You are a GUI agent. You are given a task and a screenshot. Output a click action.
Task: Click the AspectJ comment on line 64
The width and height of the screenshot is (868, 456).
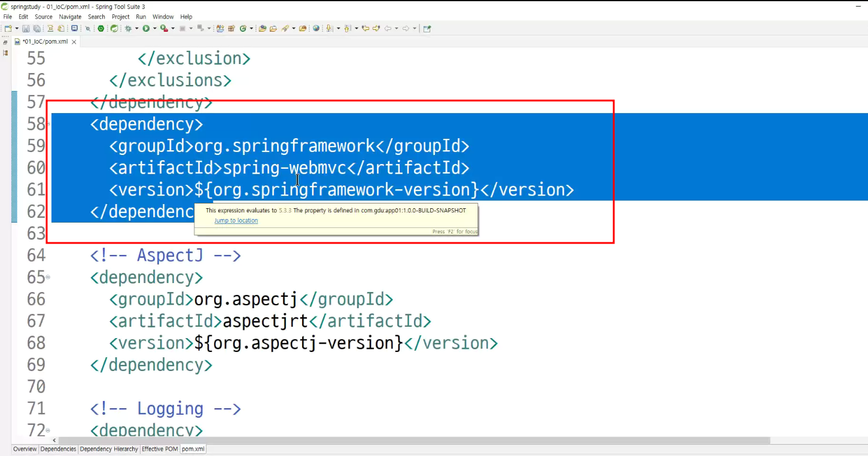click(166, 256)
